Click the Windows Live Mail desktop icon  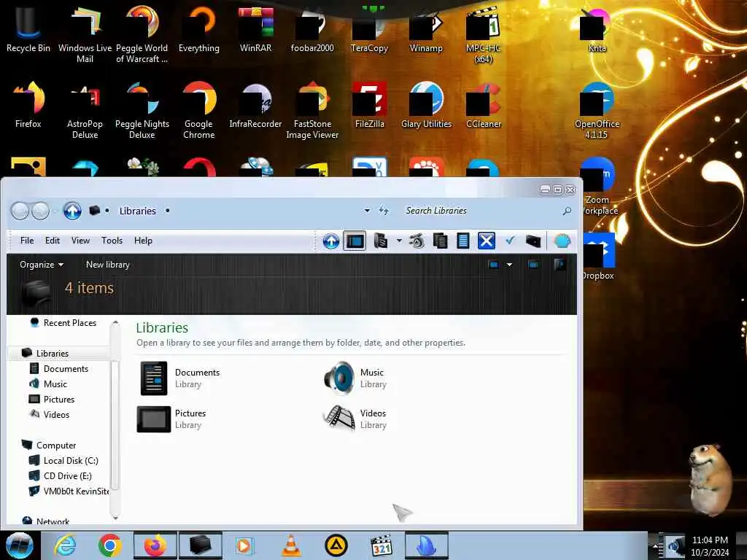coord(85,34)
